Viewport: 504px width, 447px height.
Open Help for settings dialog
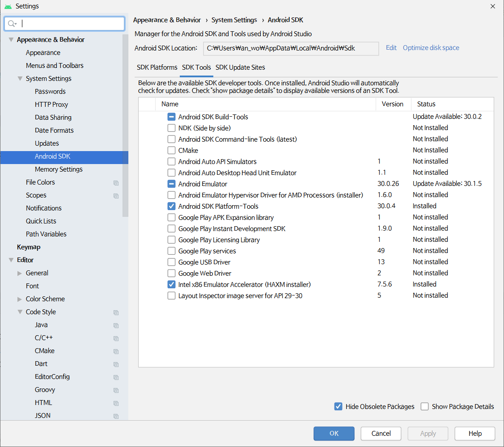(475, 434)
